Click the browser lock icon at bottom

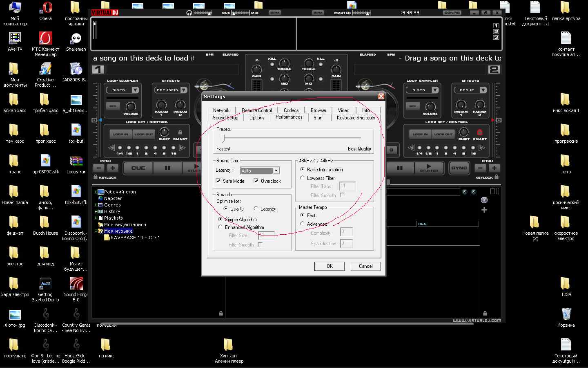point(221,313)
